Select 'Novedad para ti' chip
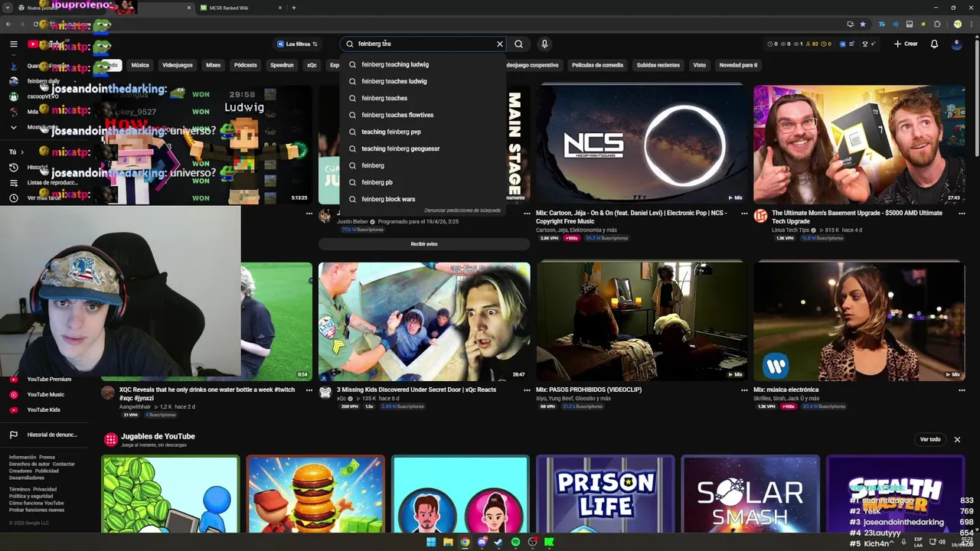The height and width of the screenshot is (551, 980). point(738,65)
